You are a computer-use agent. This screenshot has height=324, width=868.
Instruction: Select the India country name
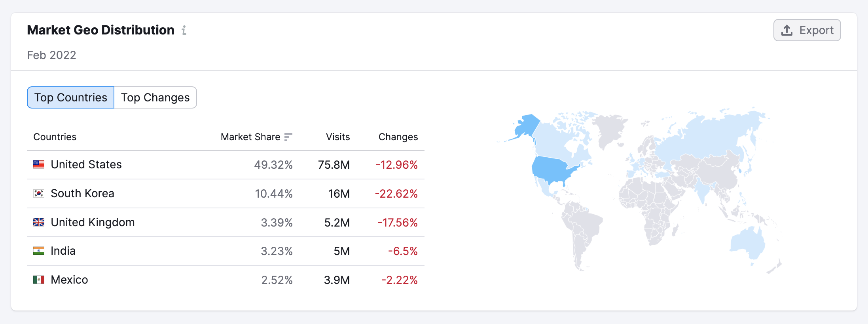63,251
